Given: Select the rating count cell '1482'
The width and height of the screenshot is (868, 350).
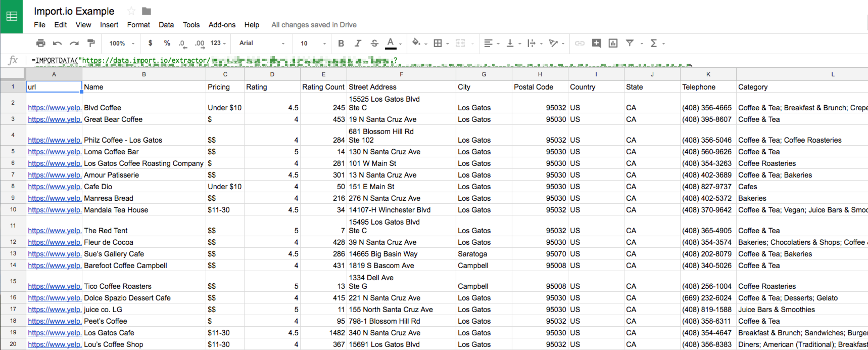Looking at the screenshot, I should (x=323, y=333).
